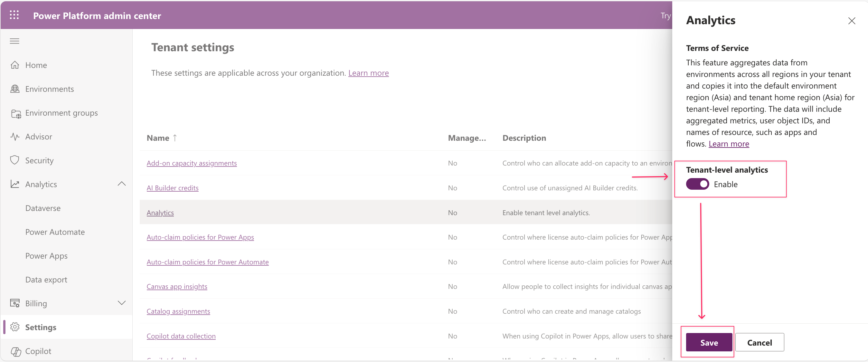Click the Home house icon
Screen dimensions: 868x362
click(15, 65)
